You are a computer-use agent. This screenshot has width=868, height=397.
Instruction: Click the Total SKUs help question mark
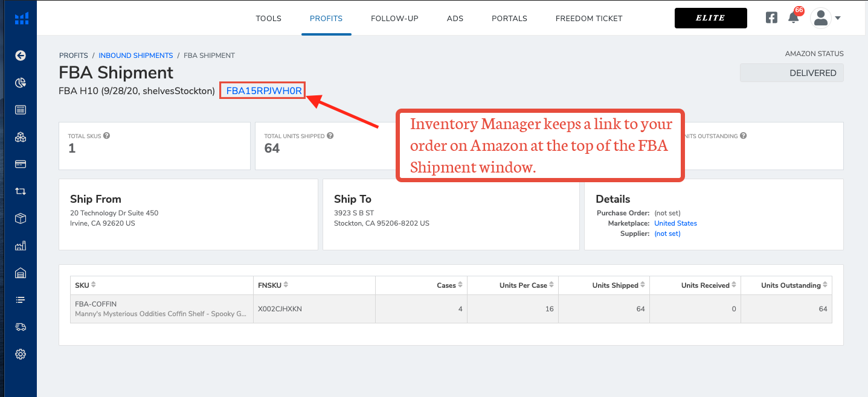click(x=107, y=136)
